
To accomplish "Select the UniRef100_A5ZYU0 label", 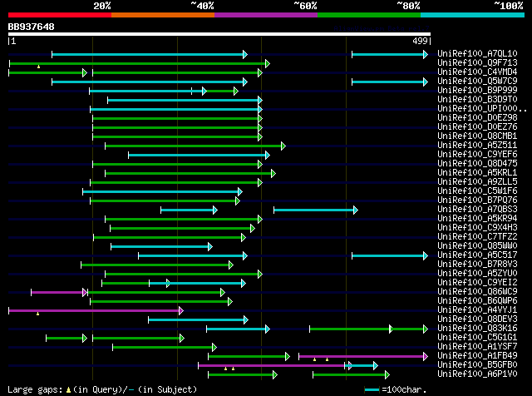I will [x=477, y=274].
